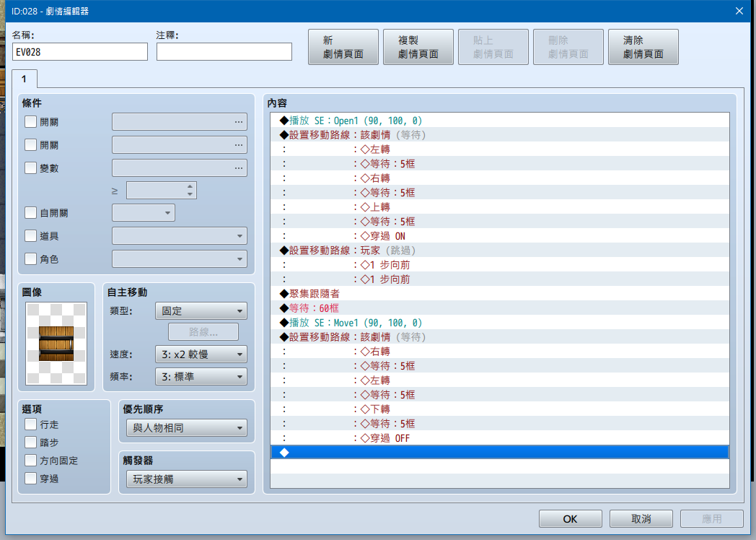Viewport: 756px width, 540px height.
Task: Check the 道具 condition checkbox
Action: point(30,236)
